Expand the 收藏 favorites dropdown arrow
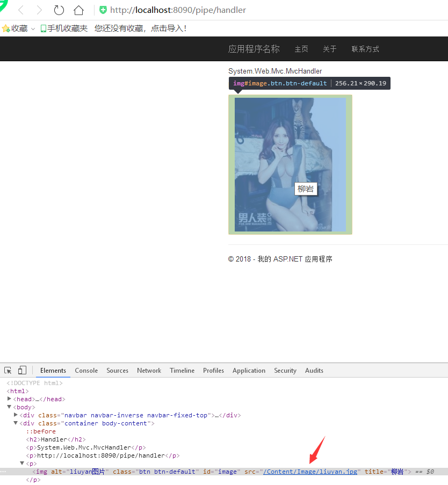The height and width of the screenshot is (485, 448). point(33,29)
